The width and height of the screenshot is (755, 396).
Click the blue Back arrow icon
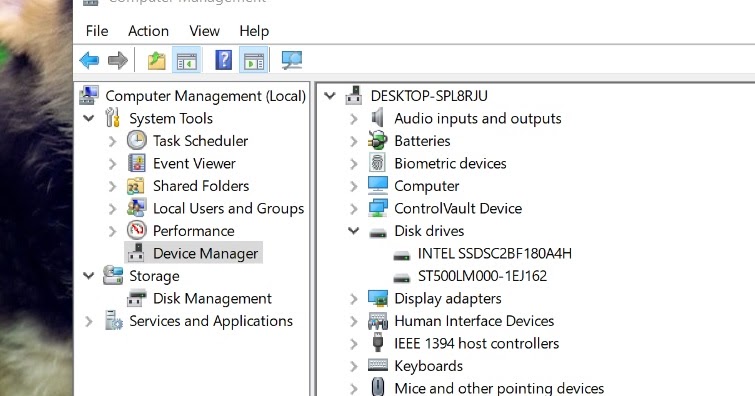[90, 61]
